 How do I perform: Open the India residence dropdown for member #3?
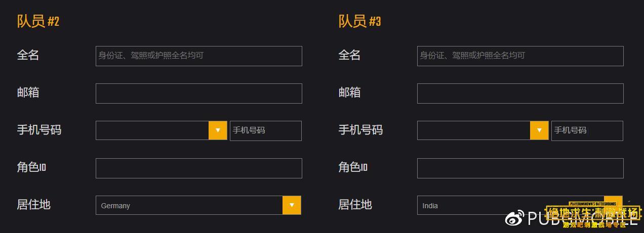point(520,205)
